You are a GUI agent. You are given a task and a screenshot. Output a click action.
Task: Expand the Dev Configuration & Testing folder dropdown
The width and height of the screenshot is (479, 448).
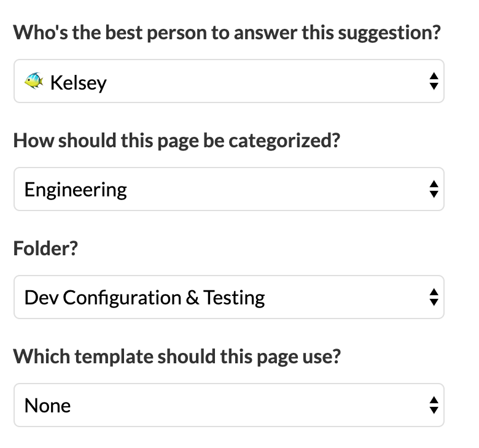pyautogui.click(x=228, y=297)
